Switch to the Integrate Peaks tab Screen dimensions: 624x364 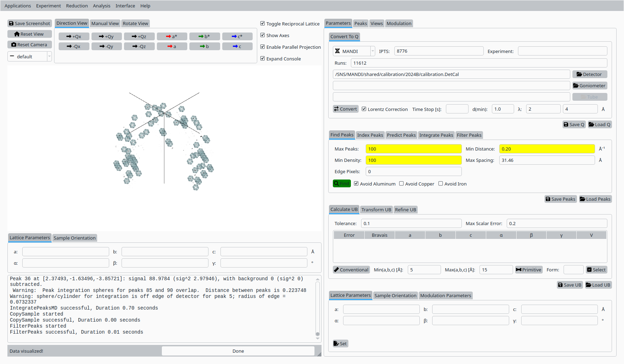pos(436,135)
